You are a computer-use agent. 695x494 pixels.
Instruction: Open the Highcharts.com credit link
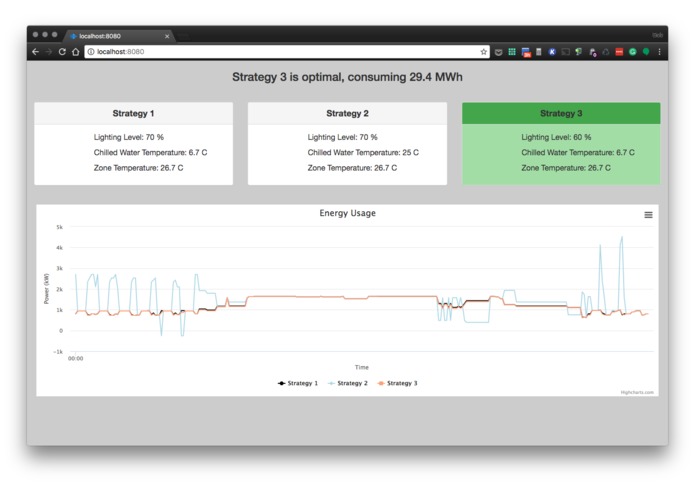(x=637, y=393)
